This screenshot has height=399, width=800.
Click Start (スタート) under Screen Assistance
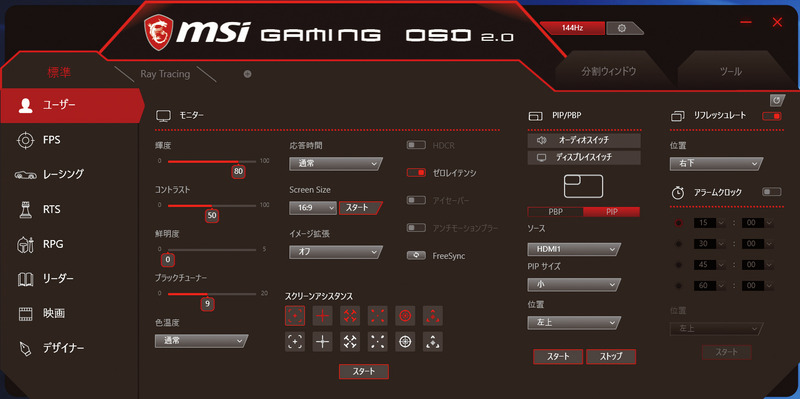coord(364,371)
